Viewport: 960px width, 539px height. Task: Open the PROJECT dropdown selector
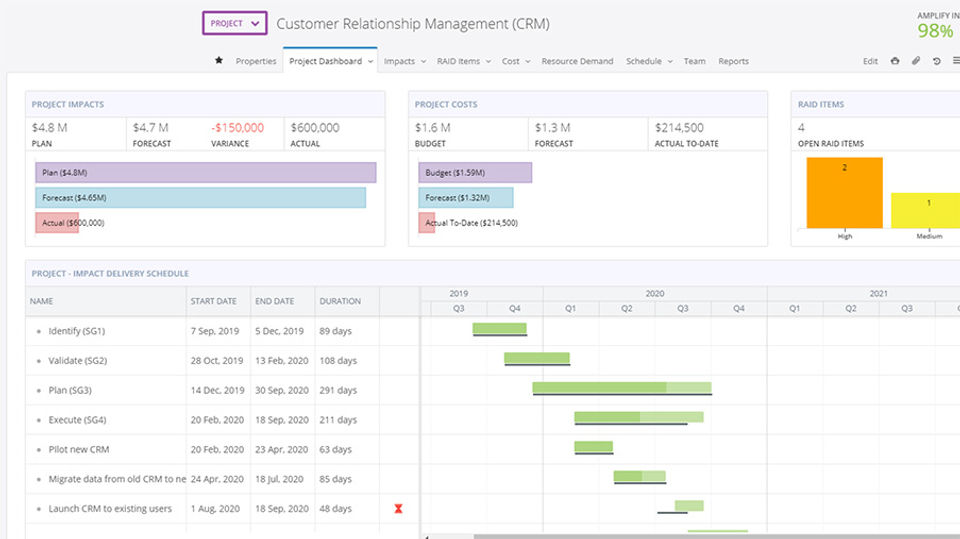click(235, 23)
